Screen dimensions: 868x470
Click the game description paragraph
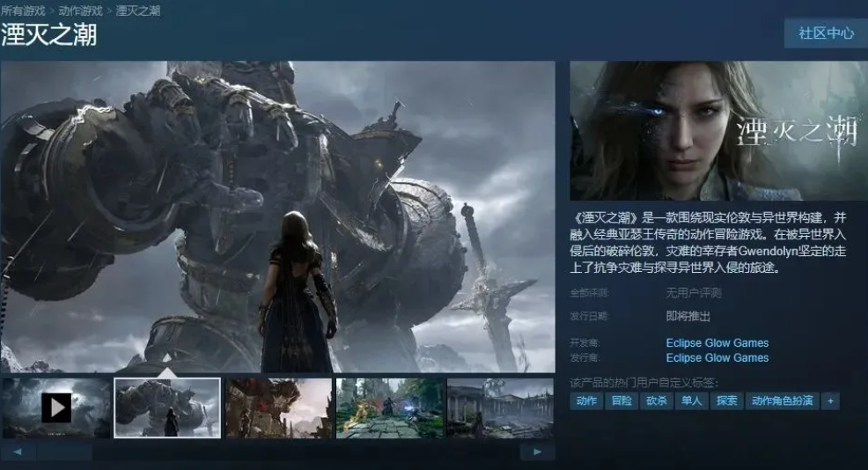click(x=708, y=242)
